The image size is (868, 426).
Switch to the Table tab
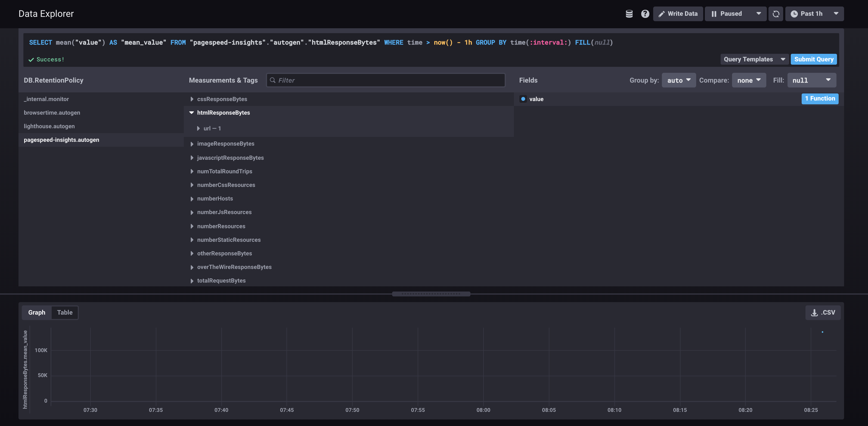pos(65,312)
